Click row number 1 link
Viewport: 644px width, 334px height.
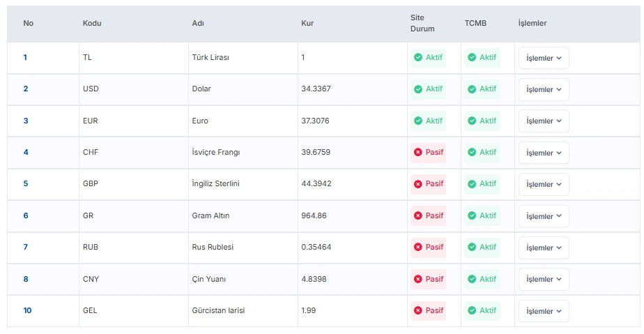pyautogui.click(x=25, y=57)
